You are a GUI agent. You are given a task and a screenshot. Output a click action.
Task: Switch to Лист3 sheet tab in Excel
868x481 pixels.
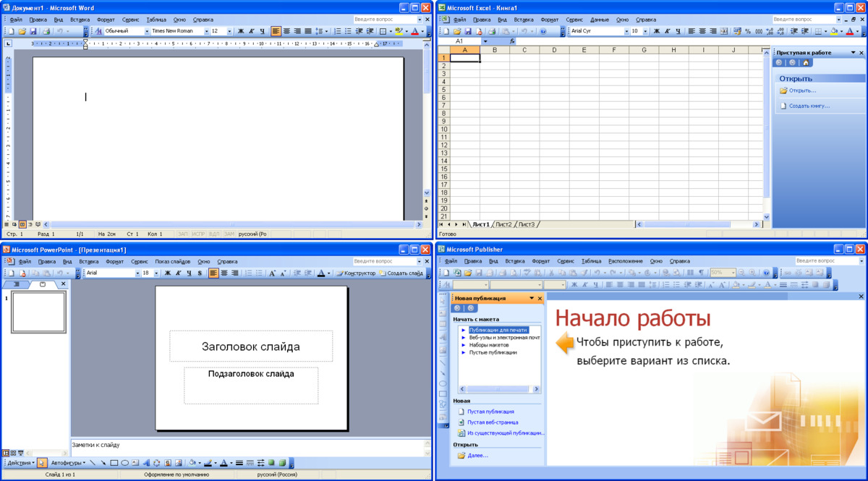pos(527,225)
